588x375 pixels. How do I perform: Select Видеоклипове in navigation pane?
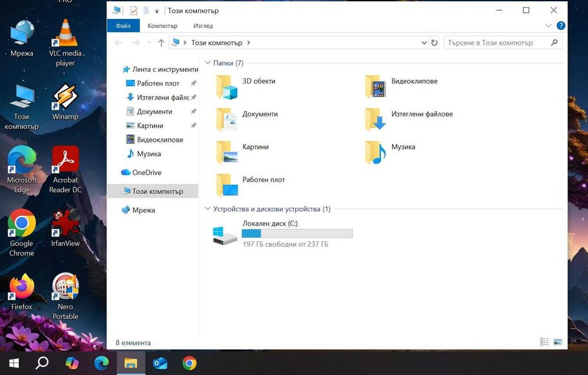click(155, 140)
